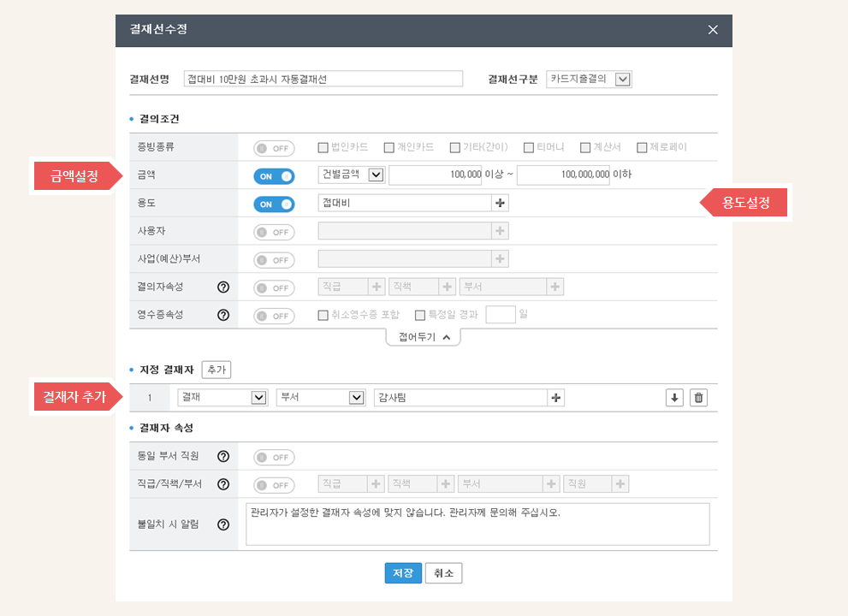Enable the 동일 부서 직원 toggle

[x=274, y=458]
